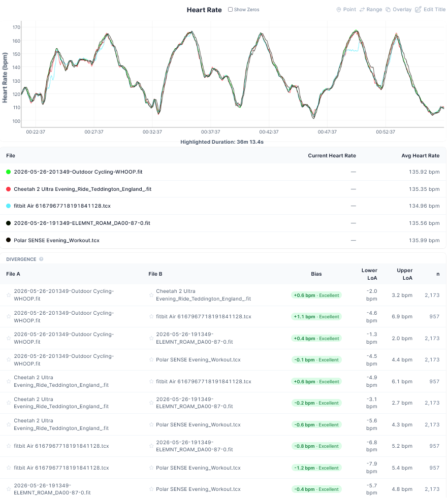Star File B in Cheetah vs Polar SENSE row

point(151,424)
